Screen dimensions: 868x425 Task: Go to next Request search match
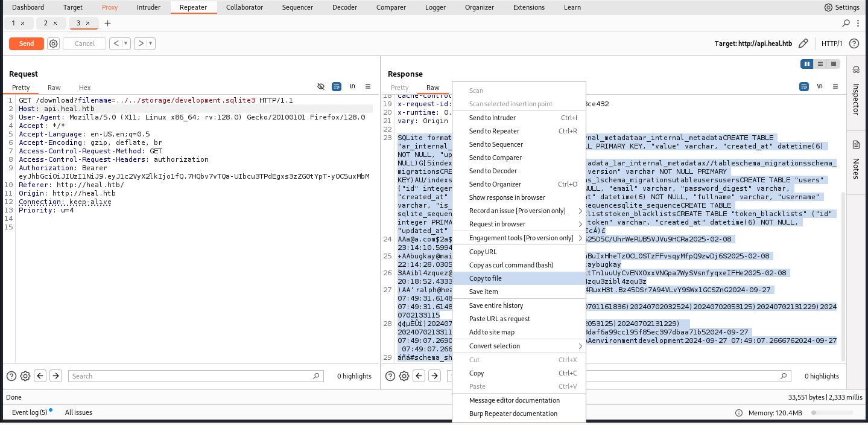pos(55,376)
